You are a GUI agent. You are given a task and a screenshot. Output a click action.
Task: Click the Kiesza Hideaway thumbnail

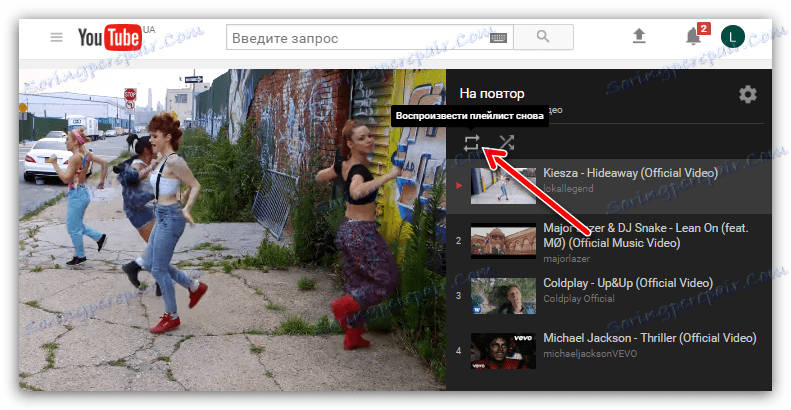pyautogui.click(x=503, y=186)
